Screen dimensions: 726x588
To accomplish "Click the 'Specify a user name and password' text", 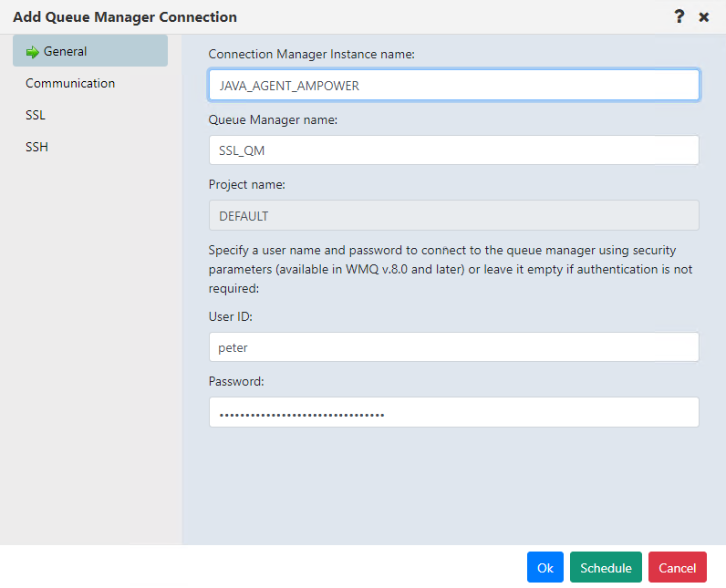I will (451, 269).
